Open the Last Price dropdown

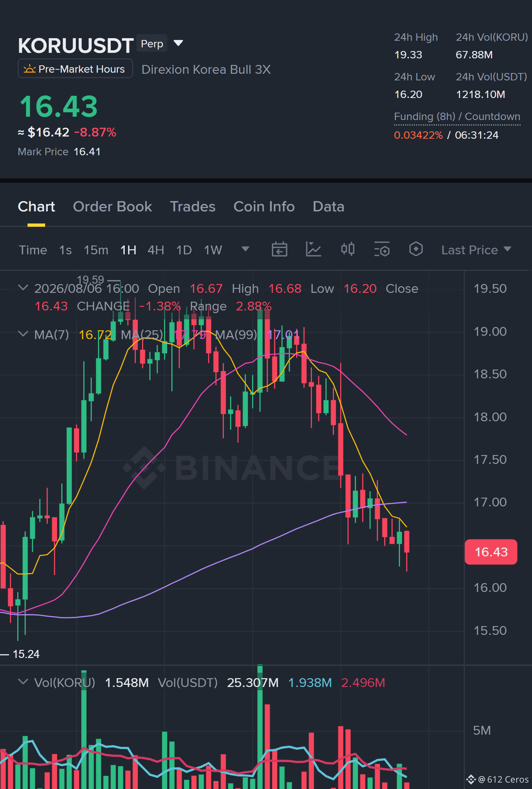pos(476,250)
